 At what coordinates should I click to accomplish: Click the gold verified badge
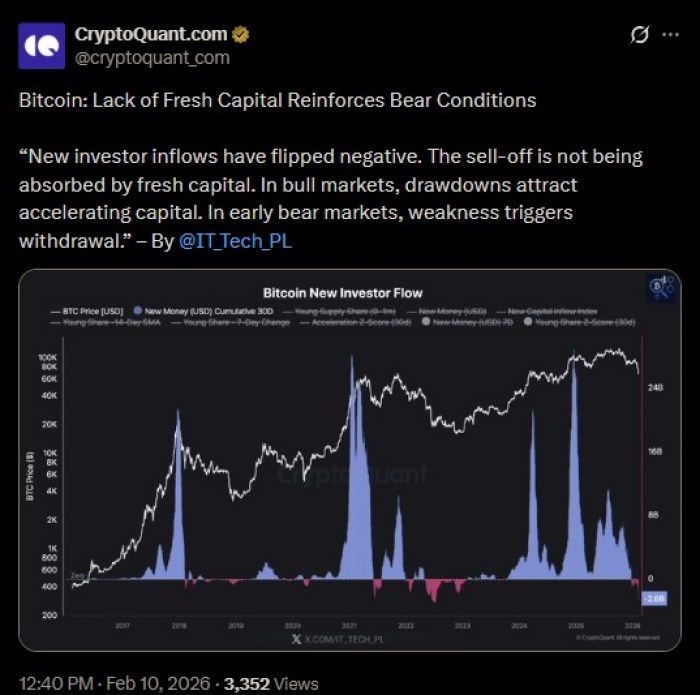(x=240, y=35)
